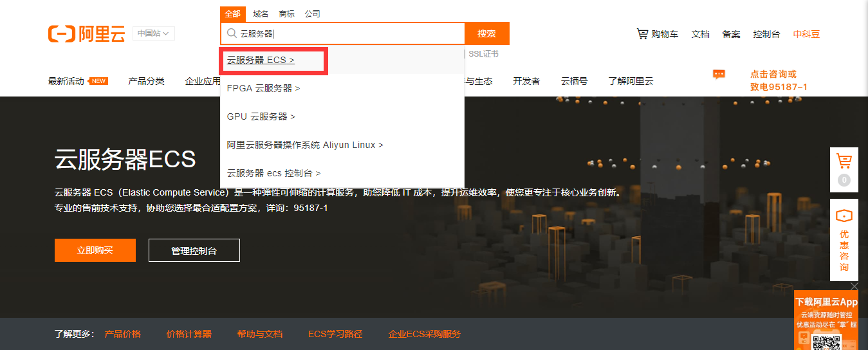Open the 帮助与文档 link
This screenshot has width=868, height=350.
point(259,334)
